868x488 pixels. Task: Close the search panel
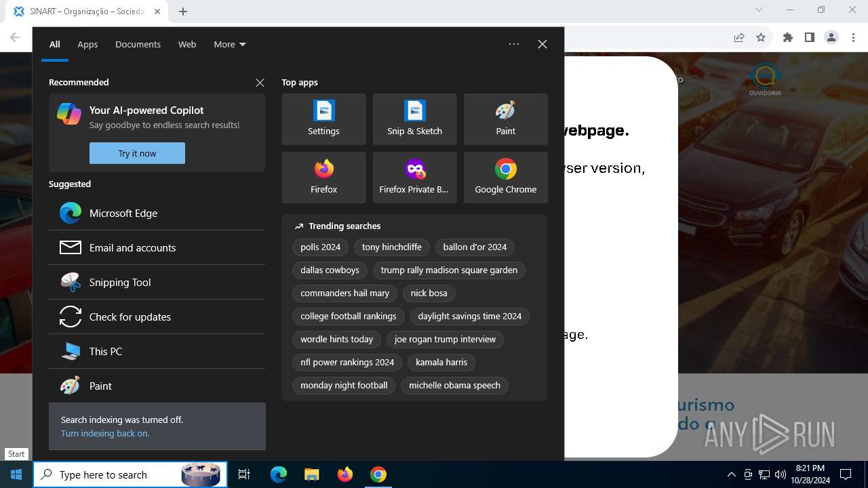pos(542,44)
